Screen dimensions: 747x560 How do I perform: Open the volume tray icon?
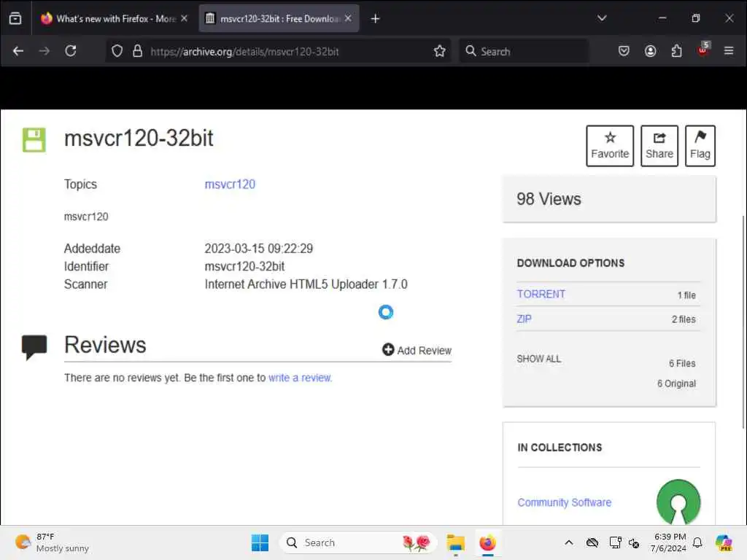tap(634, 542)
